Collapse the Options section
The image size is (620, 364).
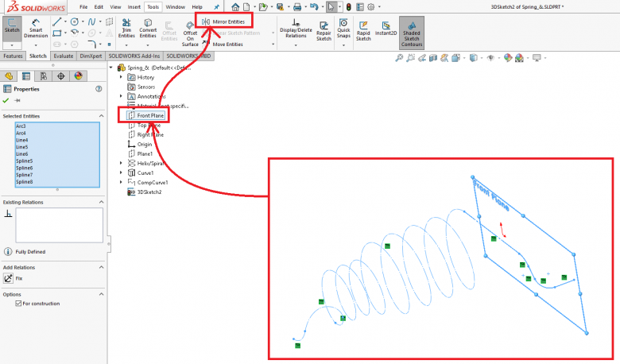click(101, 294)
